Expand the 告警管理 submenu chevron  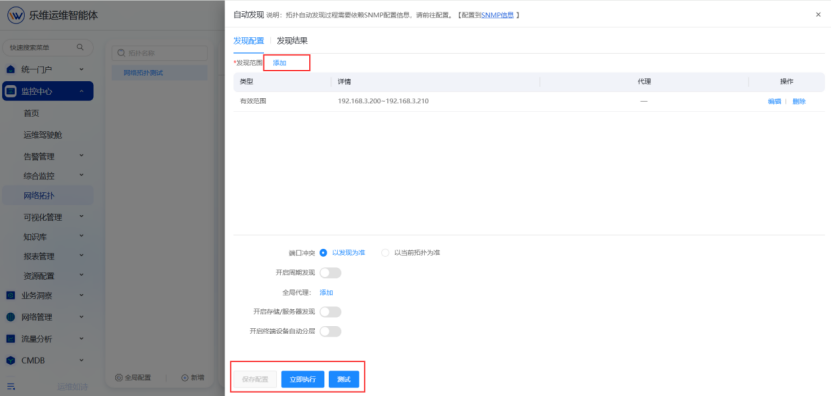pos(82,156)
